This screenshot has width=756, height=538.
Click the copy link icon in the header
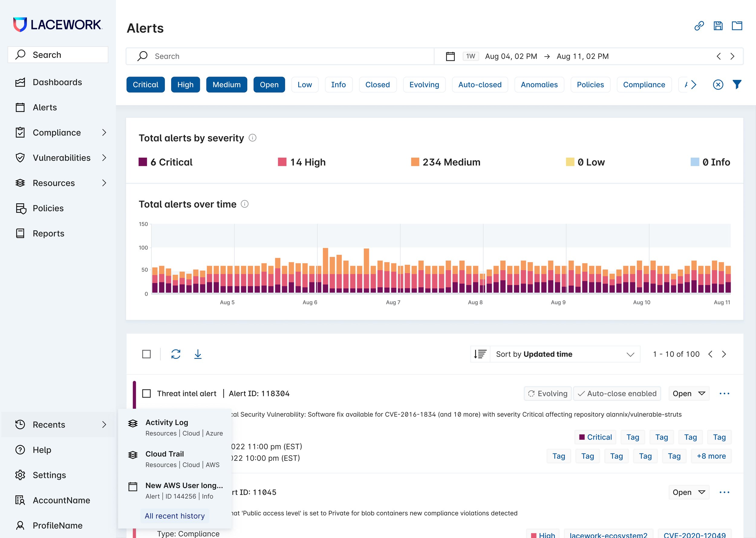tap(699, 26)
